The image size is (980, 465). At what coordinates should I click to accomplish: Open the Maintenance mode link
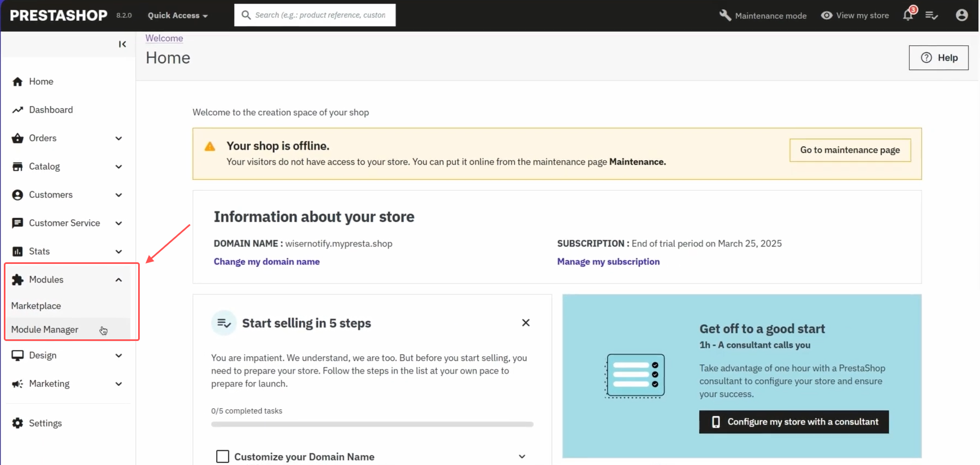(x=770, y=15)
